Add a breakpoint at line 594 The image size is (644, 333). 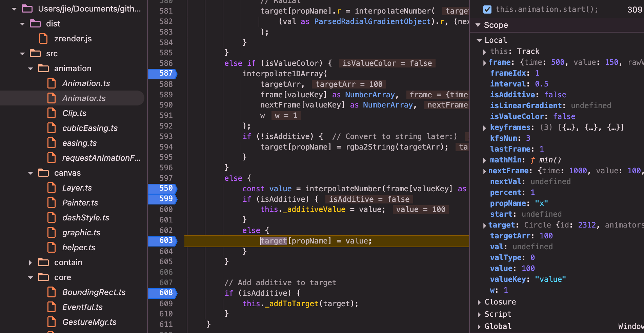tap(166, 147)
